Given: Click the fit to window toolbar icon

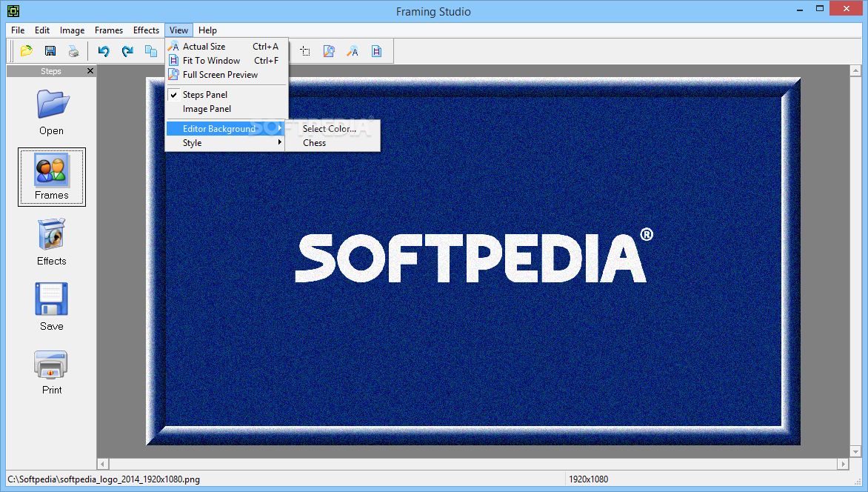Looking at the screenshot, I should pyautogui.click(x=376, y=52).
